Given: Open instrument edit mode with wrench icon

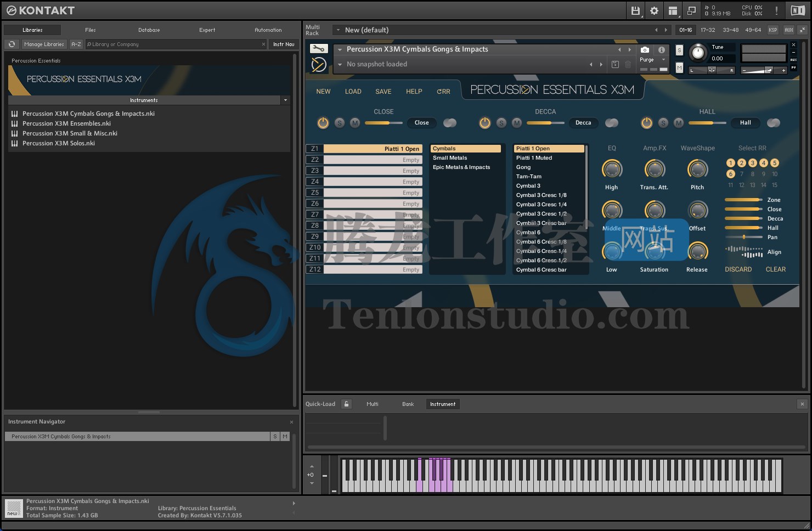Looking at the screenshot, I should coord(319,49).
